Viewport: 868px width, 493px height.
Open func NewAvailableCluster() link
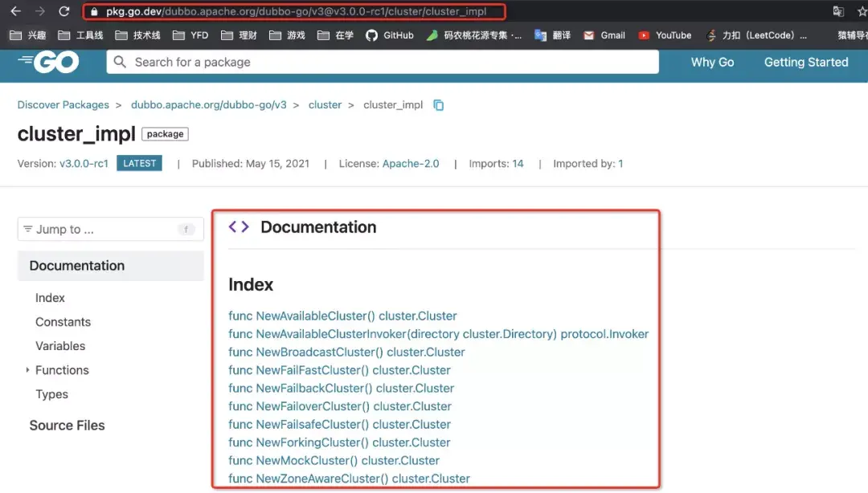coord(342,316)
